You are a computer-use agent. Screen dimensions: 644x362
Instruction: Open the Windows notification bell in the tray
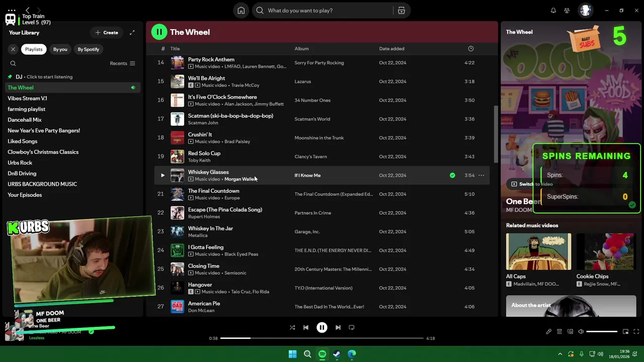pos(636,354)
